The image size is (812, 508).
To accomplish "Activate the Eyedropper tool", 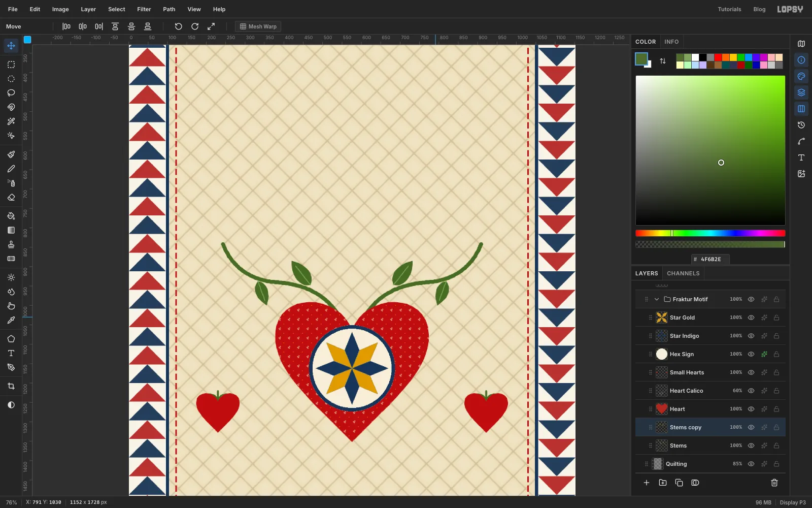I will click(x=11, y=320).
